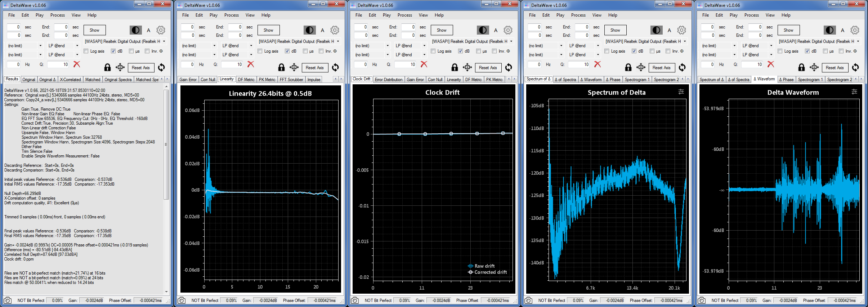The image size is (868, 307).
Task: Toggle dB checkbox in Results window
Action: pyautogui.click(x=113, y=51)
